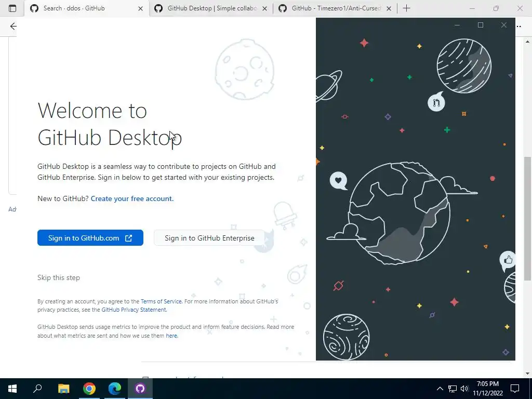This screenshot has height=399, width=532.
Task: Open Microsoft Edge from the taskbar
Action: [115, 389]
